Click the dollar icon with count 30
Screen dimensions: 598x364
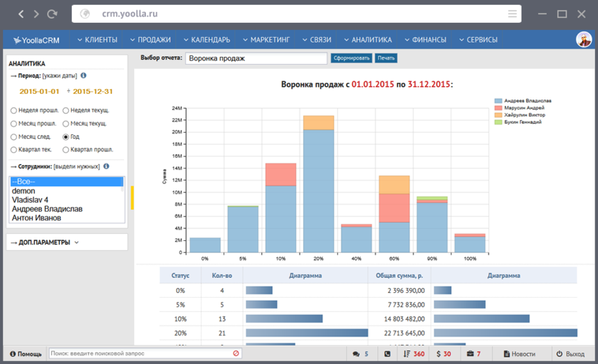click(x=443, y=353)
